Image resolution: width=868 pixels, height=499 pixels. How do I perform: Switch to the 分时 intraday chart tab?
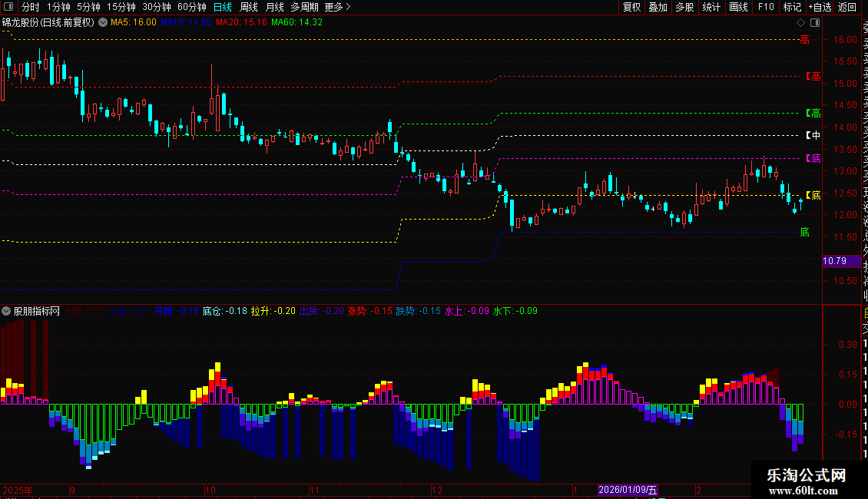click(x=31, y=7)
